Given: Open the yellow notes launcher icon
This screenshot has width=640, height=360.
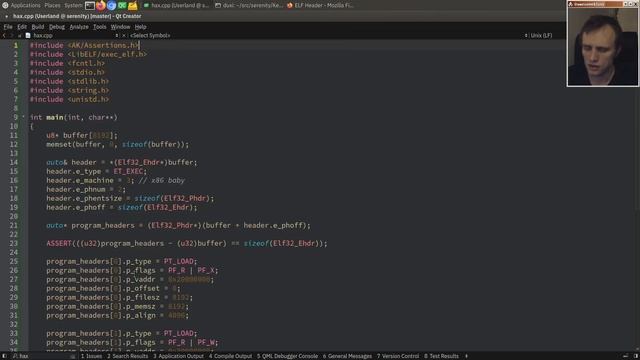Looking at the screenshot, I should pos(133,6).
